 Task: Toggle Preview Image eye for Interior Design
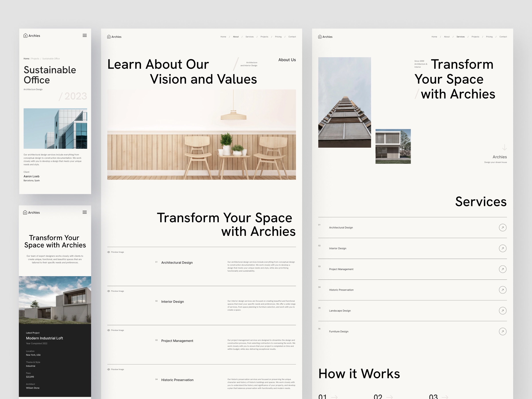[x=109, y=291]
